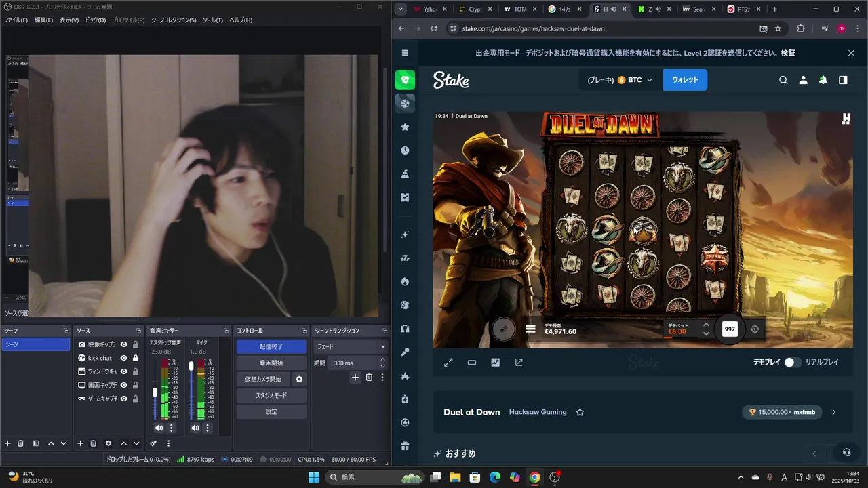Move source up using arrow in Sources panel
Screen dimensions: 868x488
click(x=123, y=443)
